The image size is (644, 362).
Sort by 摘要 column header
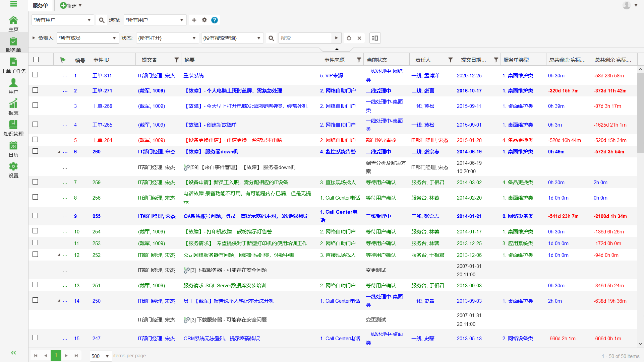click(x=189, y=60)
